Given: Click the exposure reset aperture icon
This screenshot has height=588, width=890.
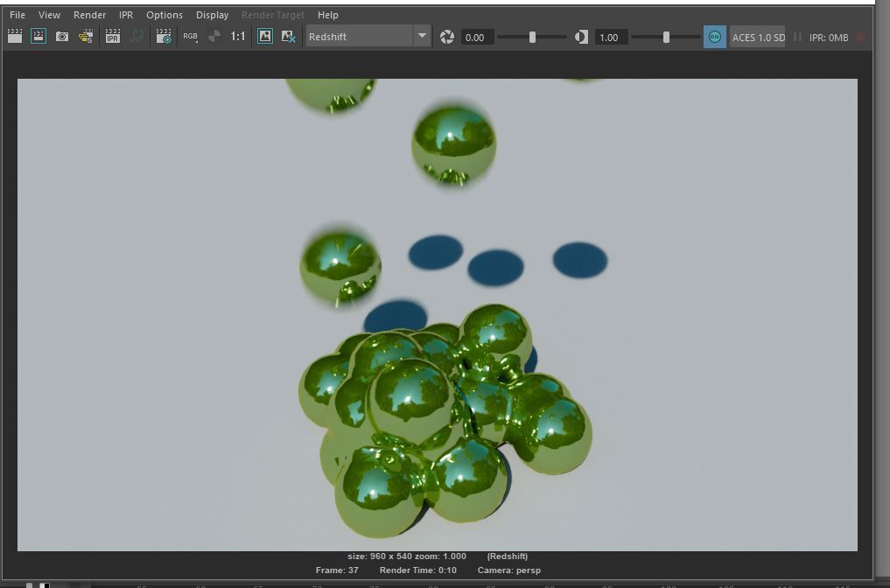Looking at the screenshot, I should pos(447,37).
